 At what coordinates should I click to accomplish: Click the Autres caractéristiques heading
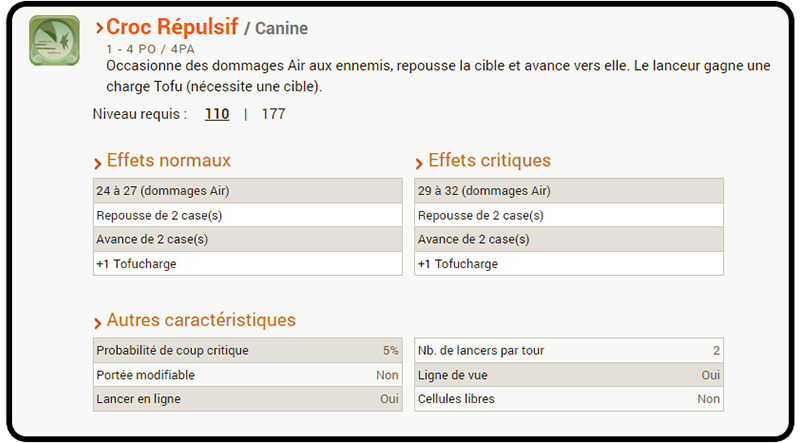pyautogui.click(x=201, y=320)
